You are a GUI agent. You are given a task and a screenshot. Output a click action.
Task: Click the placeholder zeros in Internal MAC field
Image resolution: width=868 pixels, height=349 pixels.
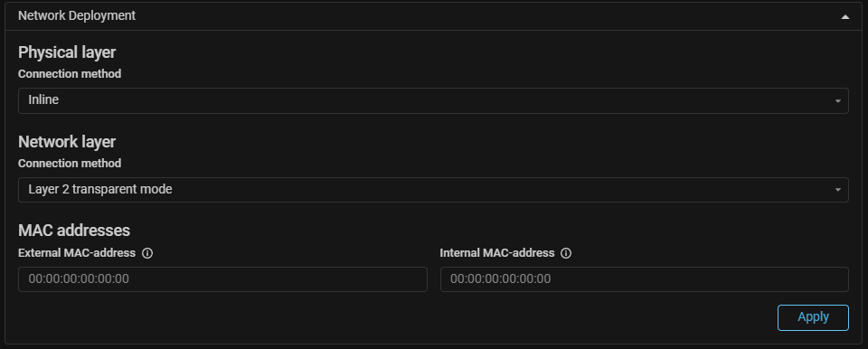[500, 279]
